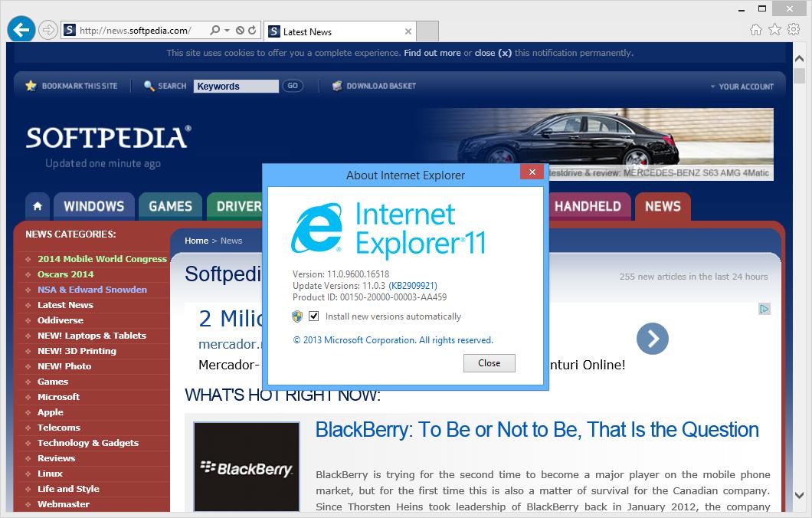Viewport: 812px width, 518px height.
Task: Open the Mercedes-Benz S63 AMG review banner
Action: coord(595,144)
